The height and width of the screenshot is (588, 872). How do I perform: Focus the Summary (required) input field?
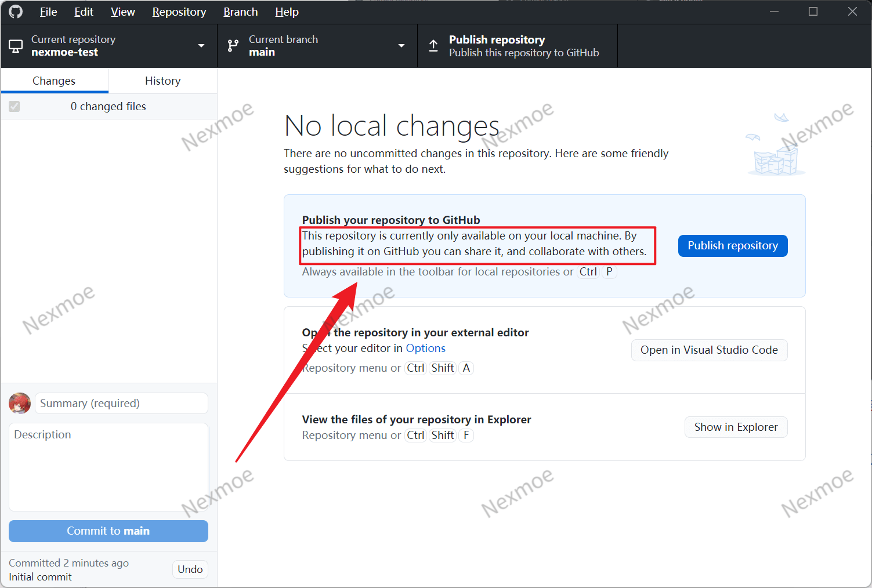pos(121,403)
